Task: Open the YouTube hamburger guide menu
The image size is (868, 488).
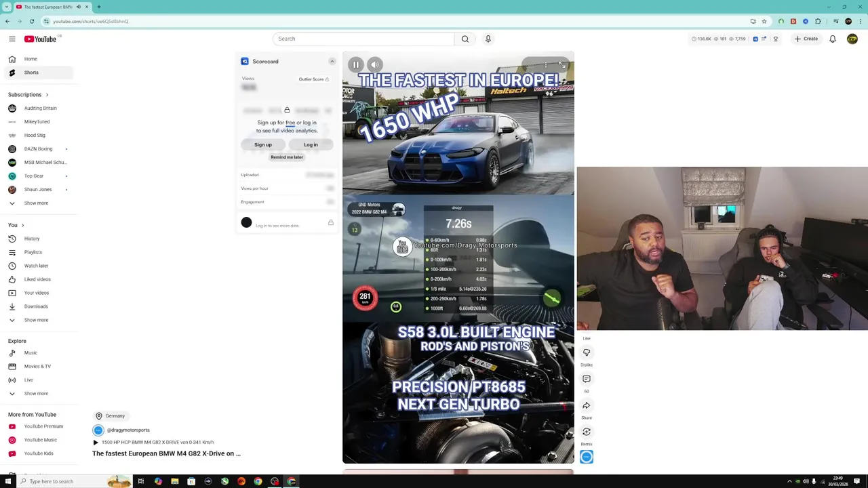Action: [x=12, y=39]
